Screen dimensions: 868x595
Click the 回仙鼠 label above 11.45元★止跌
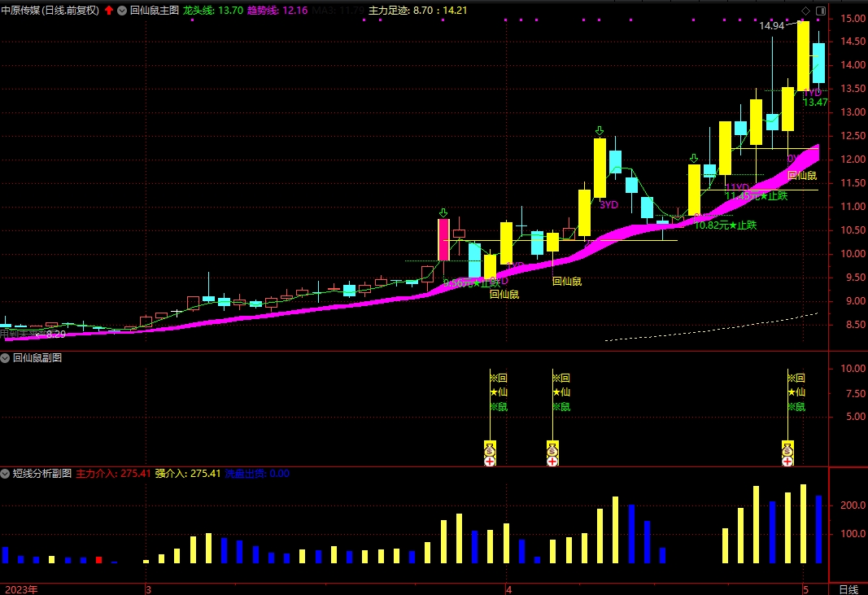point(802,176)
